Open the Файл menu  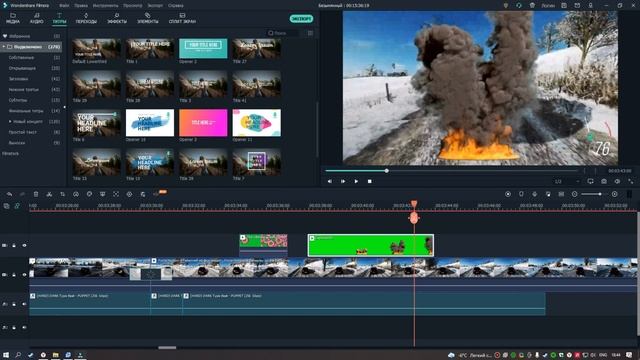pyautogui.click(x=64, y=6)
